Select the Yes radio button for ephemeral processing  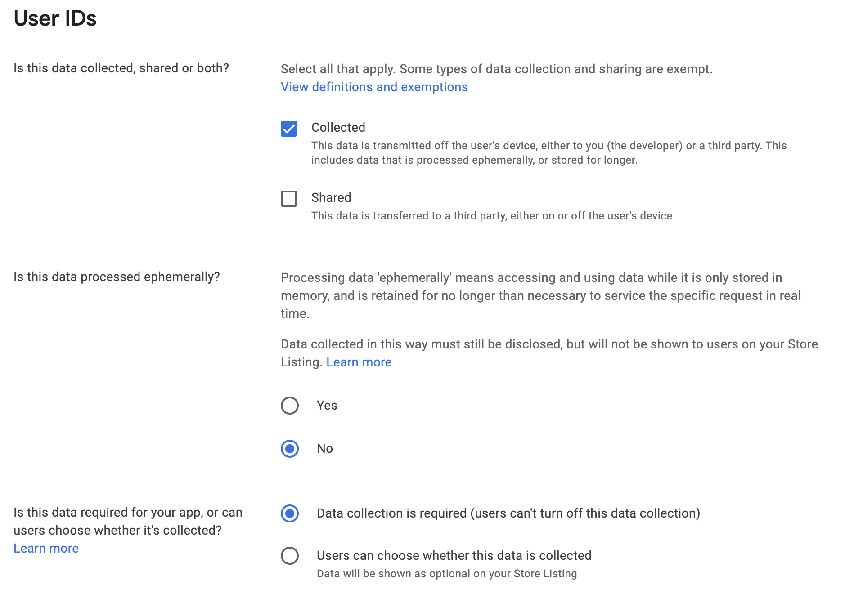(x=290, y=406)
